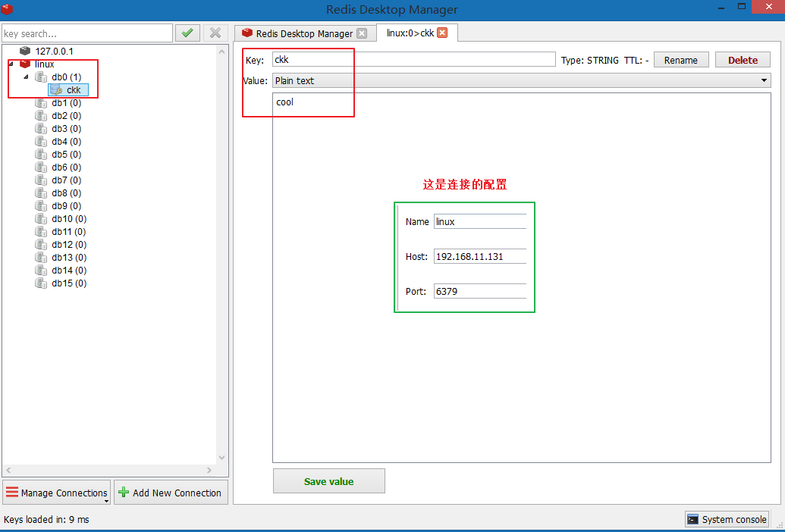Open Manage Connections button label

[64, 493]
